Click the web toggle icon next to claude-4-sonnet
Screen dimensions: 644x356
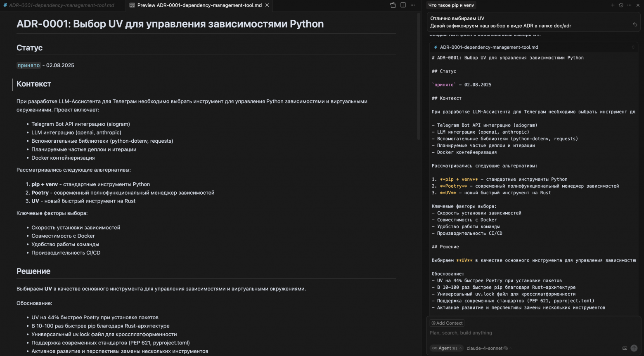[506, 348]
